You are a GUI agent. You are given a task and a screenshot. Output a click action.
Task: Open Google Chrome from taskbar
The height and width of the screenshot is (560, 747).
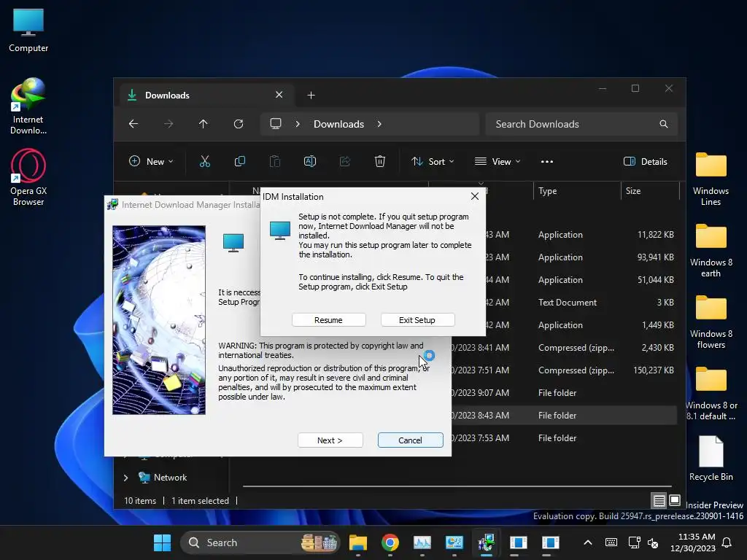click(390, 542)
